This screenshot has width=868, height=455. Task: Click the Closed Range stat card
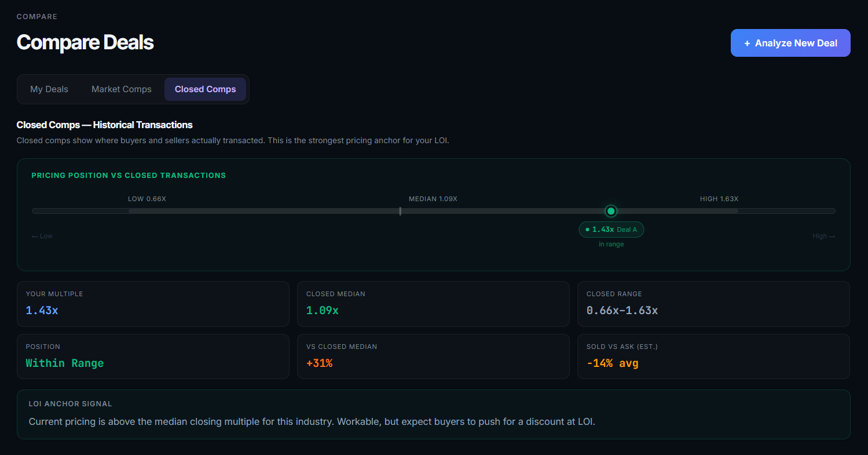tap(713, 304)
